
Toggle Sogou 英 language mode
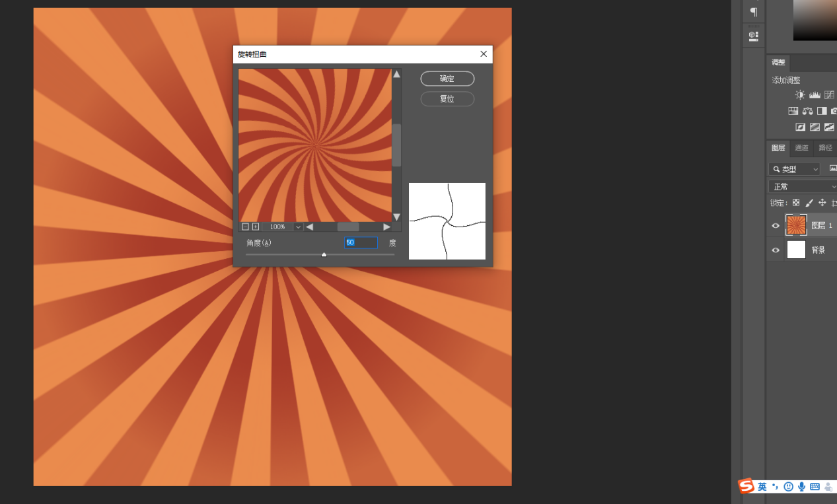pyautogui.click(x=762, y=487)
